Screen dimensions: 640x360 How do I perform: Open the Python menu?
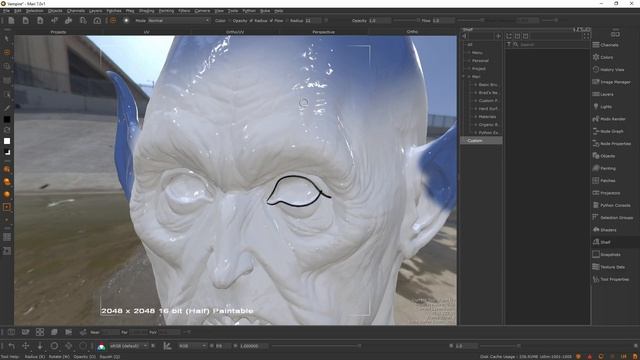(x=249, y=11)
